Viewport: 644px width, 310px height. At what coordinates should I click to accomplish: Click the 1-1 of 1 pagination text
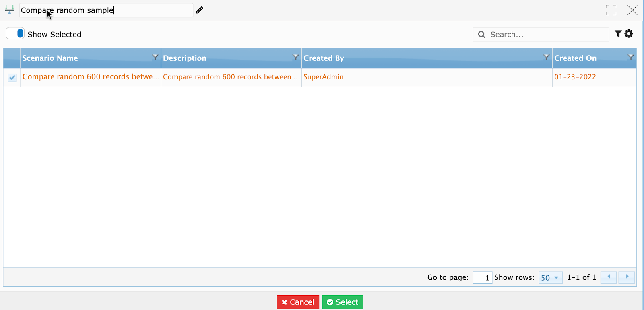(581, 277)
